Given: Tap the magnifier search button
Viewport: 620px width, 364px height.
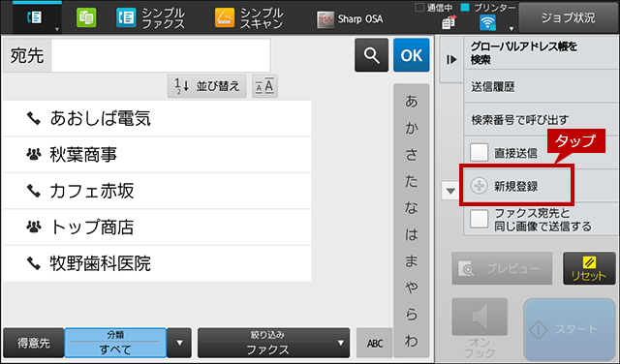Looking at the screenshot, I should (371, 55).
